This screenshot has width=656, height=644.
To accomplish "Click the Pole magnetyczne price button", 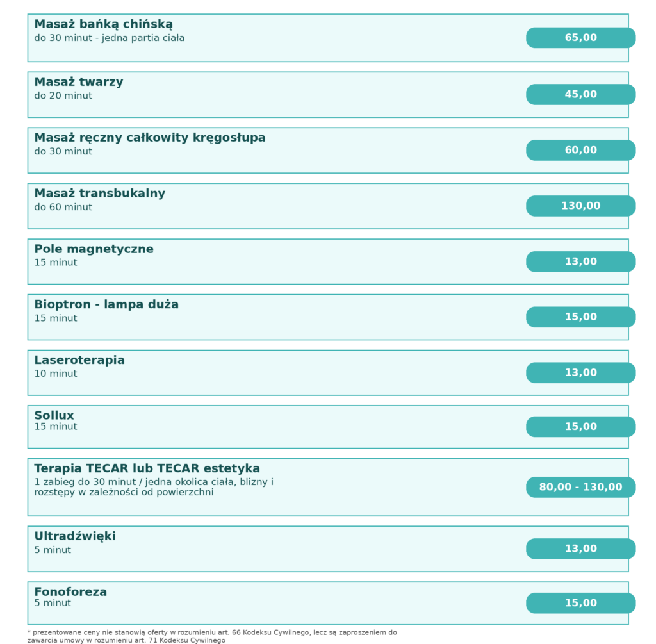I will click(580, 261).
